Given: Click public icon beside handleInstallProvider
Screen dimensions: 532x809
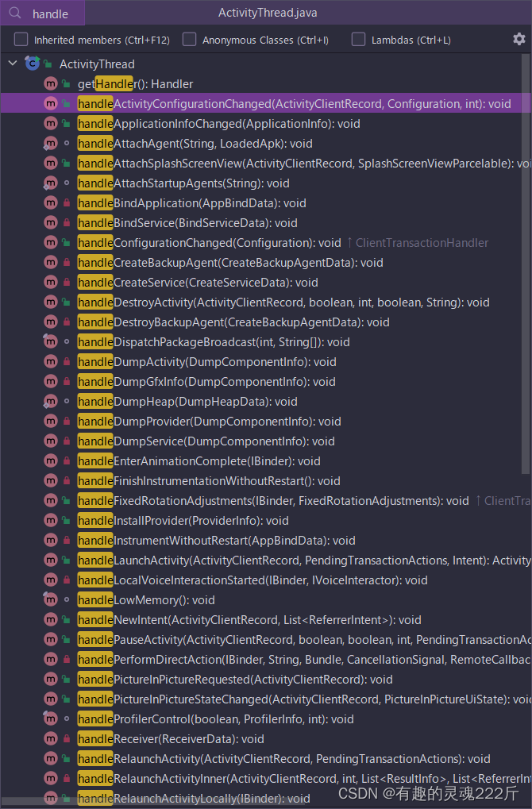Looking at the screenshot, I should pos(67,521).
